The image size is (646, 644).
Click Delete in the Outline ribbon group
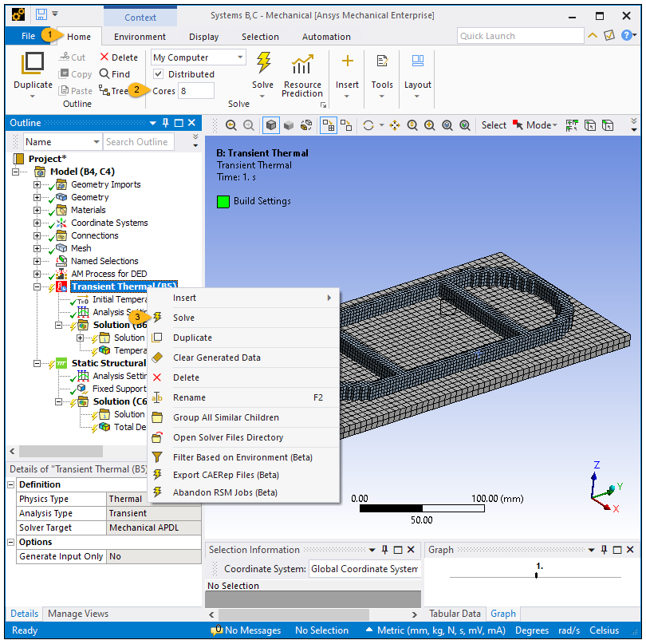pos(119,57)
